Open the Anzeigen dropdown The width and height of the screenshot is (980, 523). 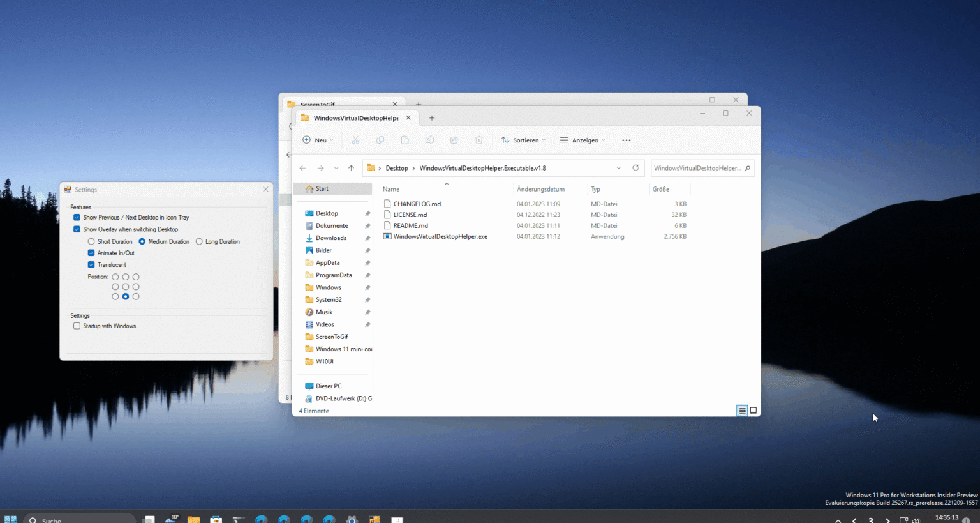583,140
